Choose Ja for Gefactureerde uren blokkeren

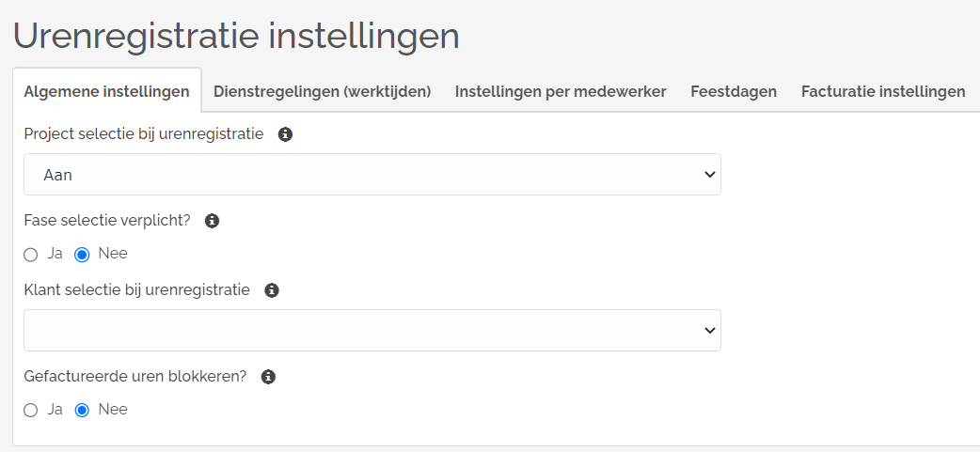click(31, 410)
